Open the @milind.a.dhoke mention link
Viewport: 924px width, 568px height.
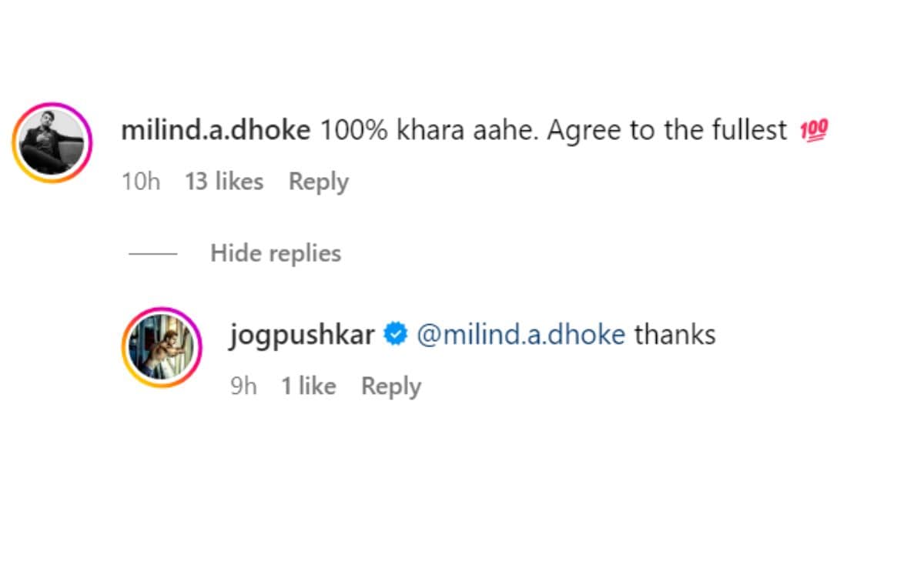point(521,335)
